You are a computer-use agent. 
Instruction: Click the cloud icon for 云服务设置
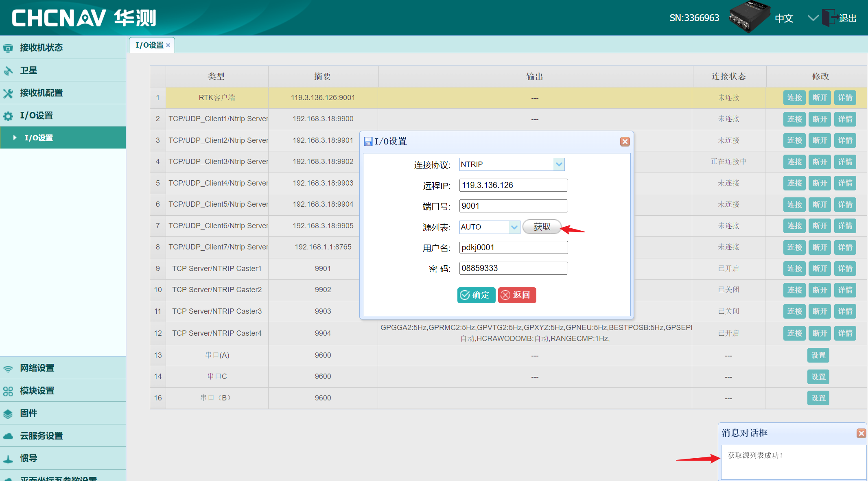[x=8, y=436]
